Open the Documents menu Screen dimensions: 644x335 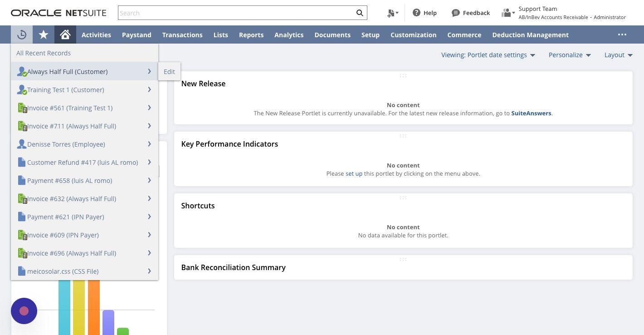pyautogui.click(x=332, y=34)
